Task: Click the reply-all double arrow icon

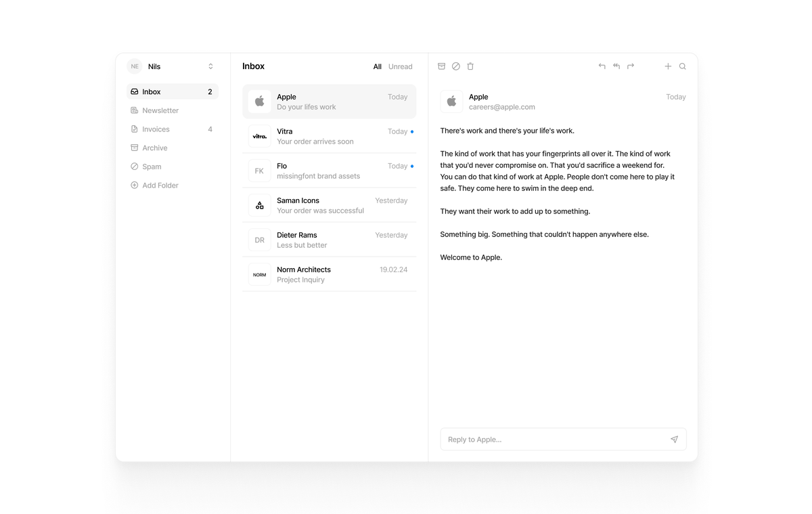Action: coord(616,66)
